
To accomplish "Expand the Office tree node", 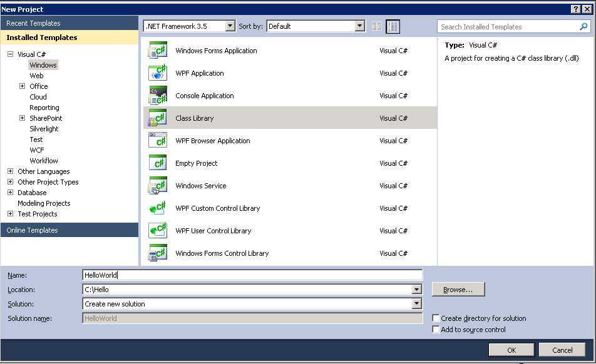I will 23,86.
